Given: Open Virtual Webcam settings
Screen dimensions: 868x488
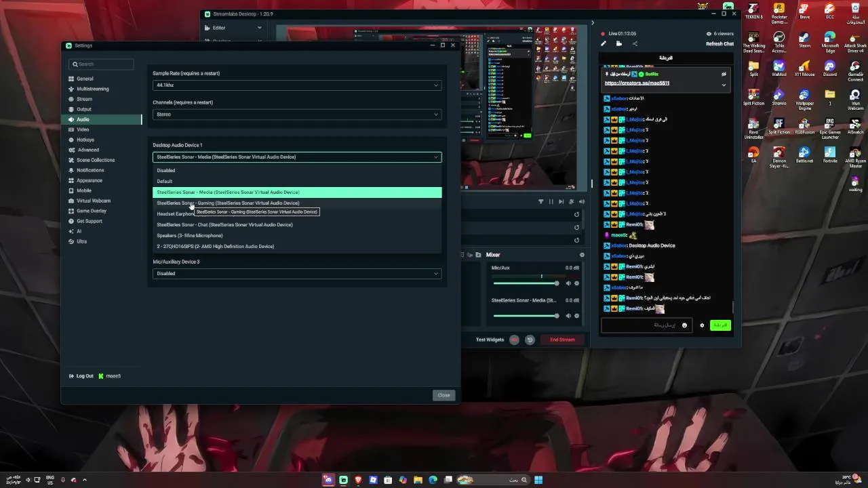Looking at the screenshot, I should point(94,201).
